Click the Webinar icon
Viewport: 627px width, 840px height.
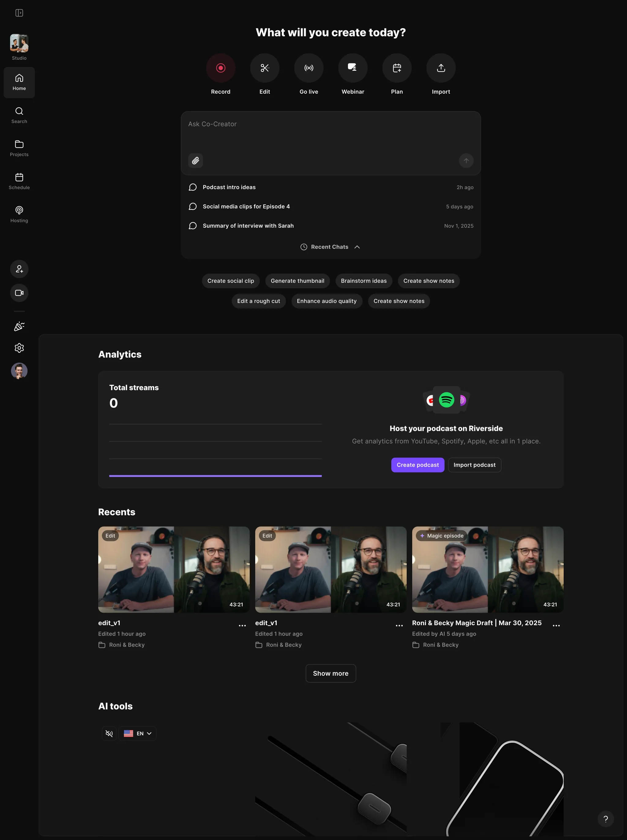click(353, 68)
